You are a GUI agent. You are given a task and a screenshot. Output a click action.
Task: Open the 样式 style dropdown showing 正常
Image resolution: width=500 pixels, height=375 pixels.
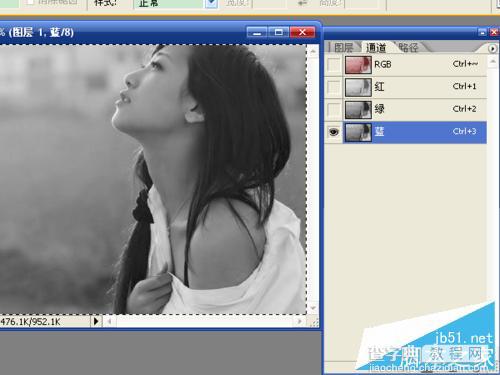(x=211, y=4)
